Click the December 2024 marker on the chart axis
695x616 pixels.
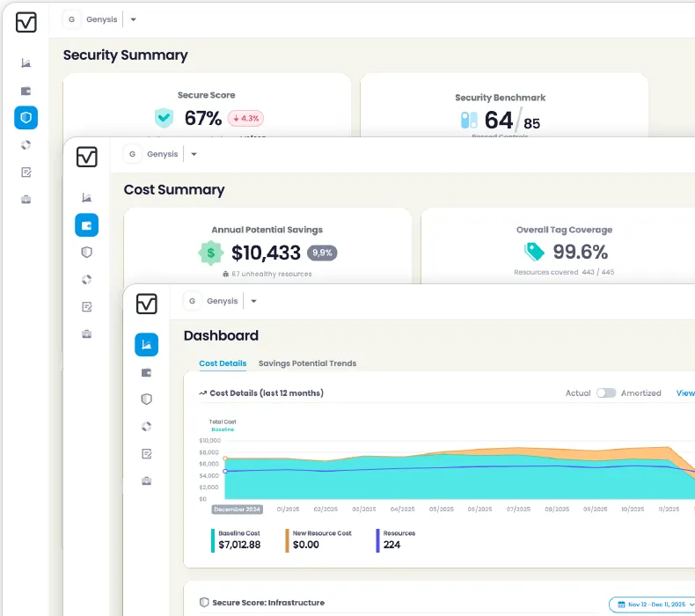pyautogui.click(x=238, y=509)
